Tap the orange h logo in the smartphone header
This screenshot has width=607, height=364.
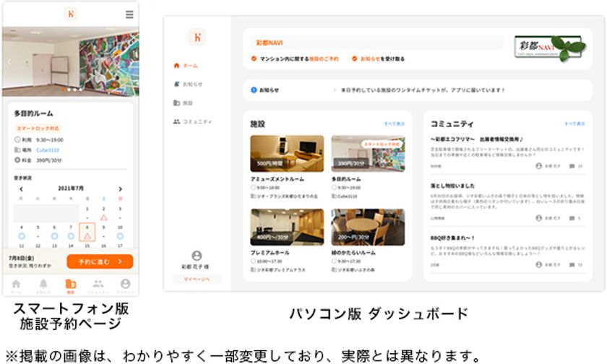pos(71,14)
